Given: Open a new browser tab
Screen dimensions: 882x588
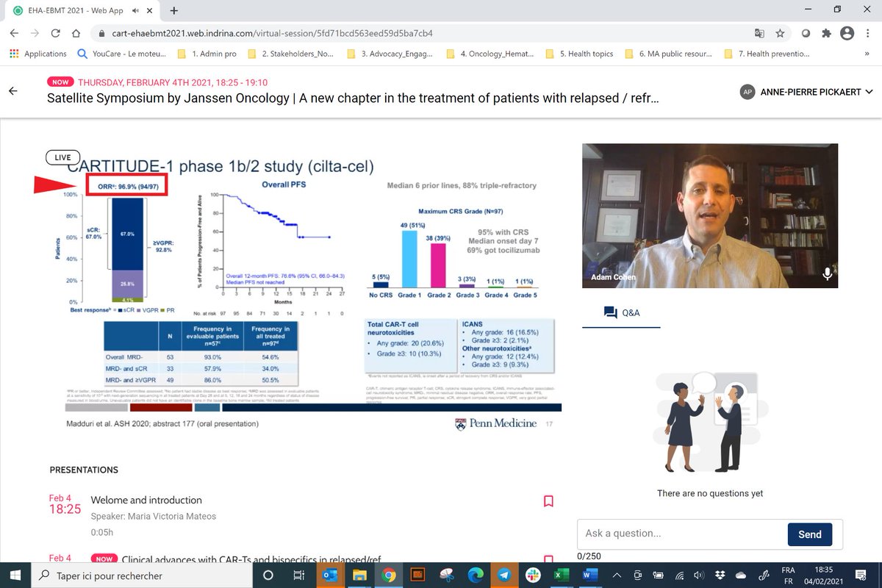Looking at the screenshot, I should [174, 10].
